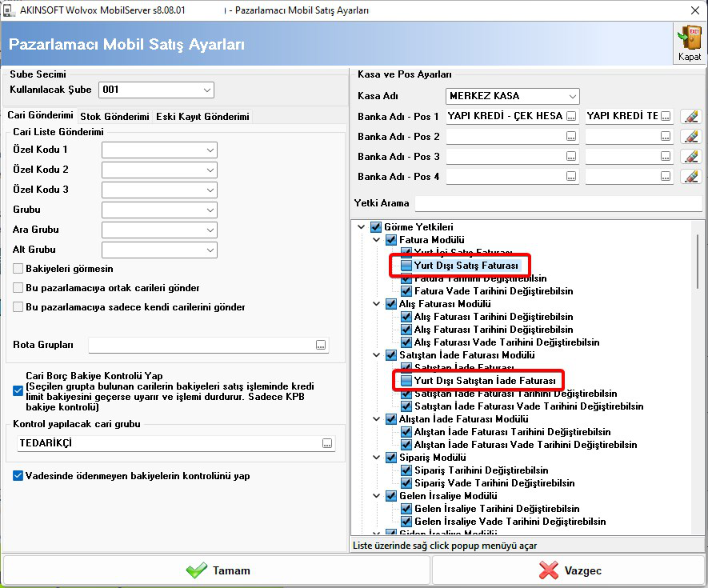
Task: Switch to Eski Kayıt Gönderimi tab
Action: tap(202, 117)
